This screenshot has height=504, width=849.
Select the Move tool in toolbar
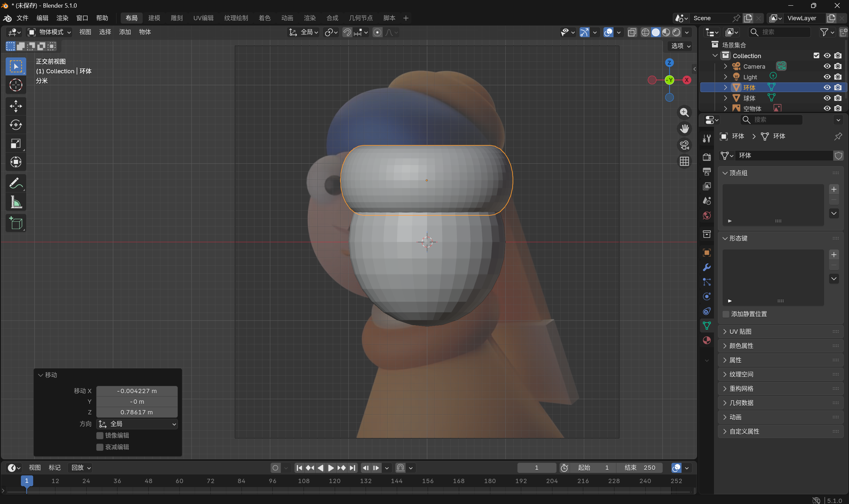click(16, 106)
